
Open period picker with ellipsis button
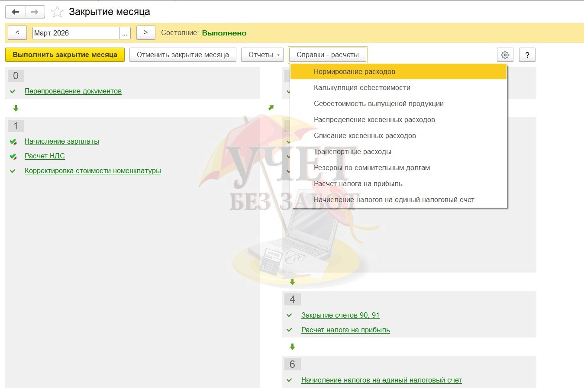click(x=125, y=33)
